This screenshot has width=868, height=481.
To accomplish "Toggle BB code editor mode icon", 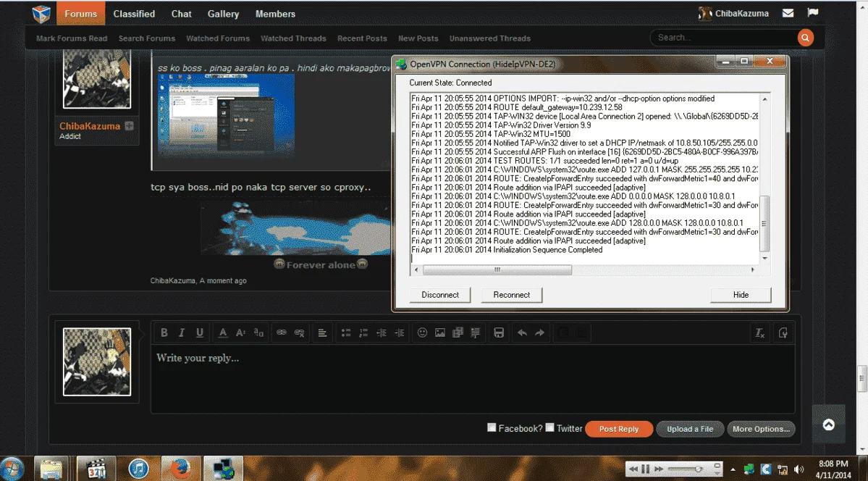I will [783, 332].
